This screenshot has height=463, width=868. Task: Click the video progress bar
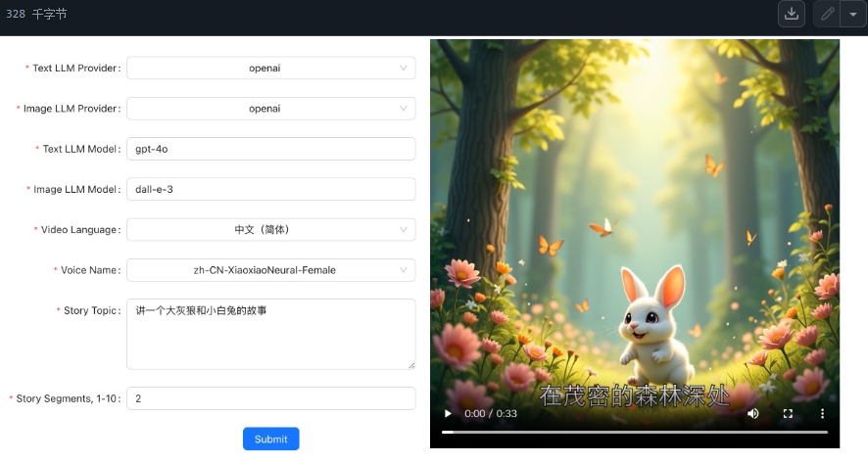[x=635, y=432]
